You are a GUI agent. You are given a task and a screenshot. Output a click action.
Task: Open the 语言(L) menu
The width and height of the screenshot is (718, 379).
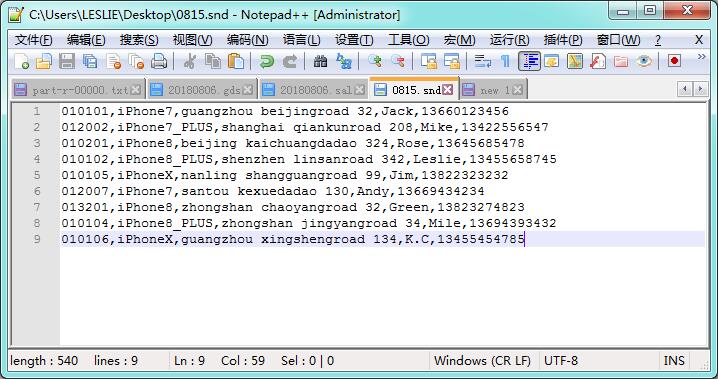[x=301, y=40]
